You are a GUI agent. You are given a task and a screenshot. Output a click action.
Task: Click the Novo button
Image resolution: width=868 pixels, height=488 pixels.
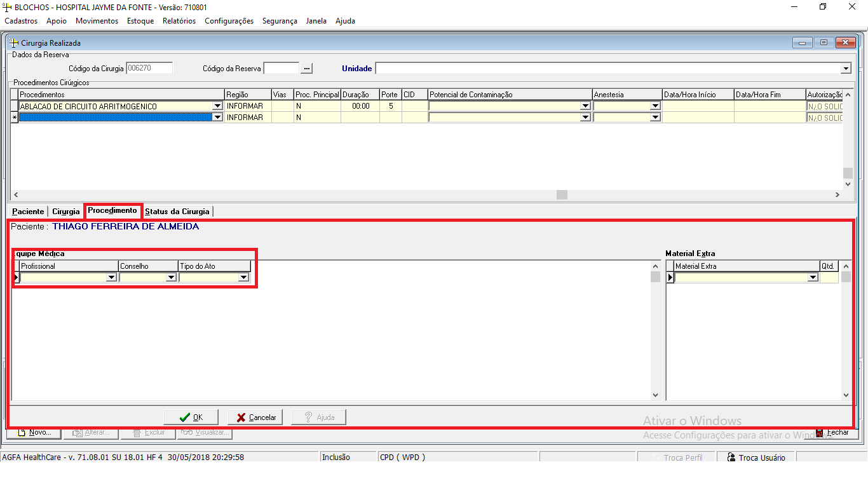click(34, 433)
